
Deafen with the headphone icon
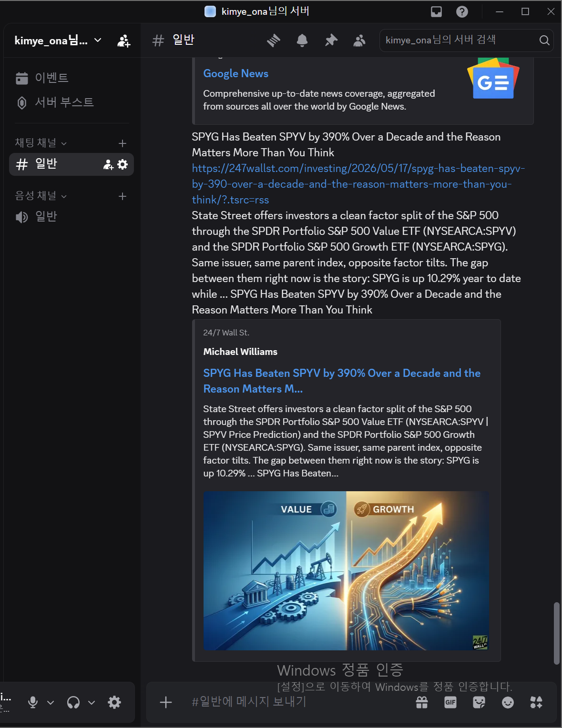[73, 702]
